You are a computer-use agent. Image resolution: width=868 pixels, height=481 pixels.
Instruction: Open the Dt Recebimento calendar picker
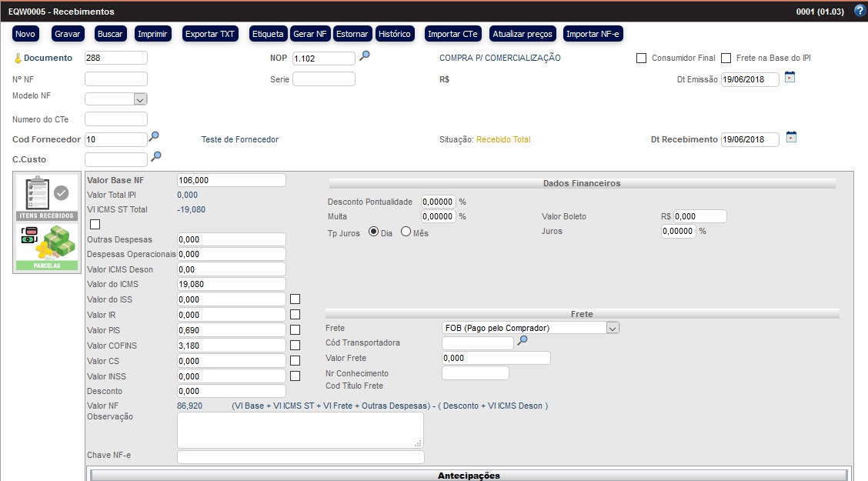click(790, 137)
